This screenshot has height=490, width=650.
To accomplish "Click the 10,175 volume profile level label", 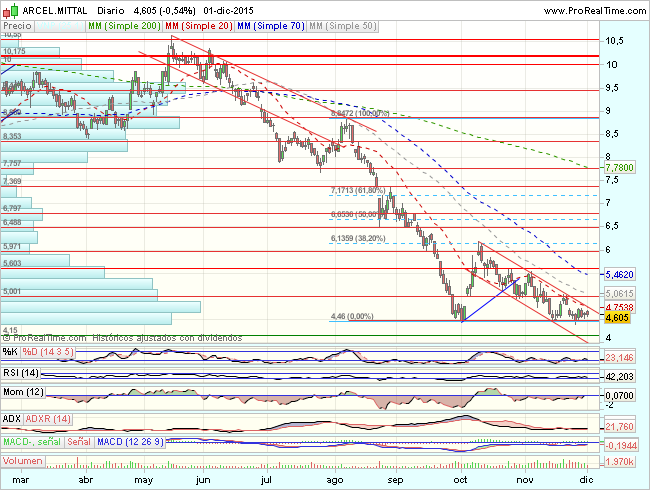I will 14,51.
